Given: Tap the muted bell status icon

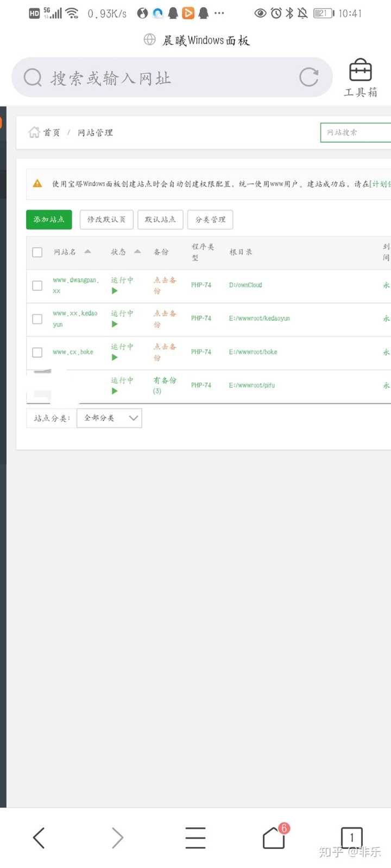Looking at the screenshot, I should click(302, 13).
